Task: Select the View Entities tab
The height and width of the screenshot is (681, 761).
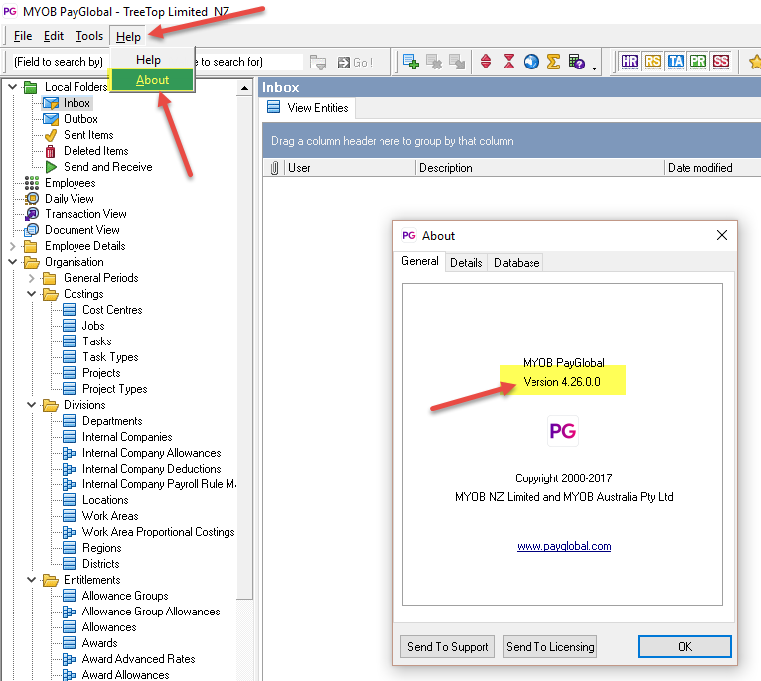Action: click(x=308, y=108)
